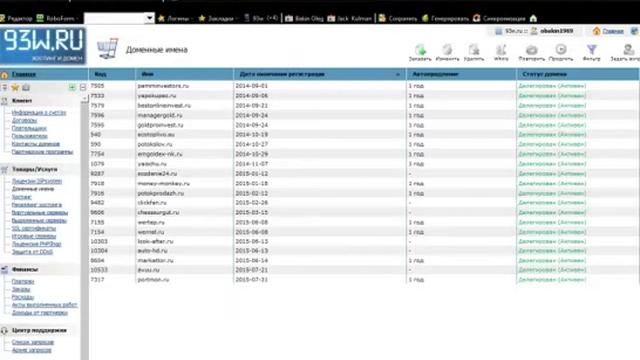640x360 pixels.
Task: Click the orange home icon next to Главная
Action: [x=596, y=31]
